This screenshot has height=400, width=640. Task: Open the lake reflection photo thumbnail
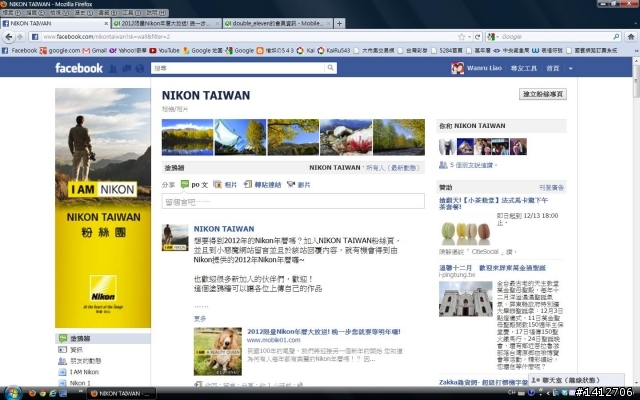[x=187, y=137]
